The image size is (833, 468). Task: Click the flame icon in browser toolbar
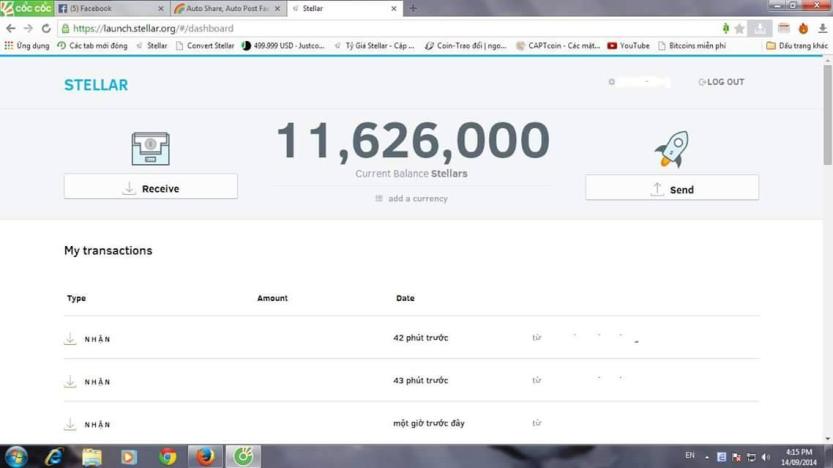(803, 28)
